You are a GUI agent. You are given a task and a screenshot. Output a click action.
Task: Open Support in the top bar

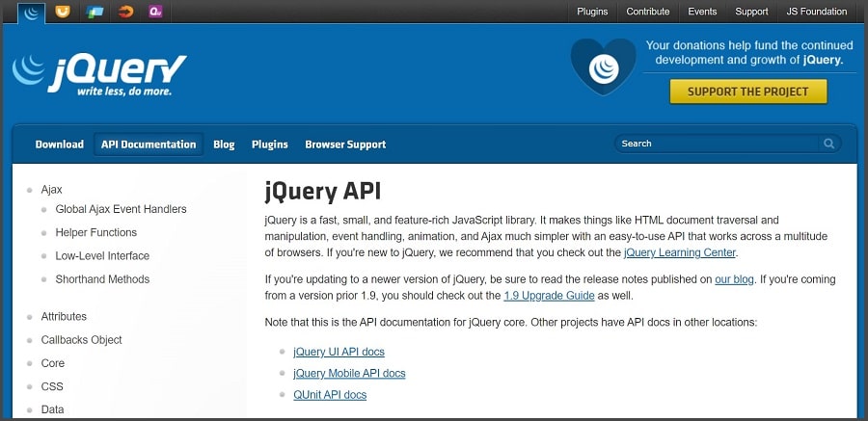tap(751, 12)
